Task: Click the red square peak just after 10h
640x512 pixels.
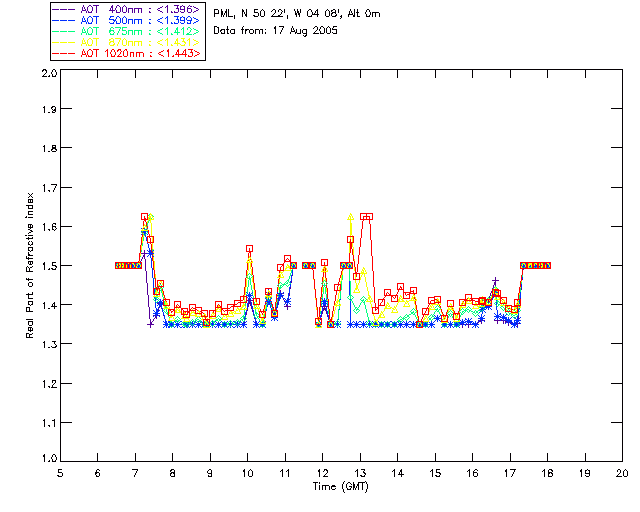Action: [249, 248]
